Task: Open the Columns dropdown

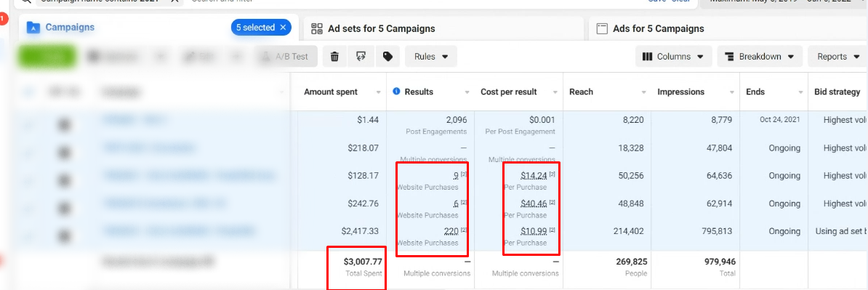Action: click(x=672, y=57)
